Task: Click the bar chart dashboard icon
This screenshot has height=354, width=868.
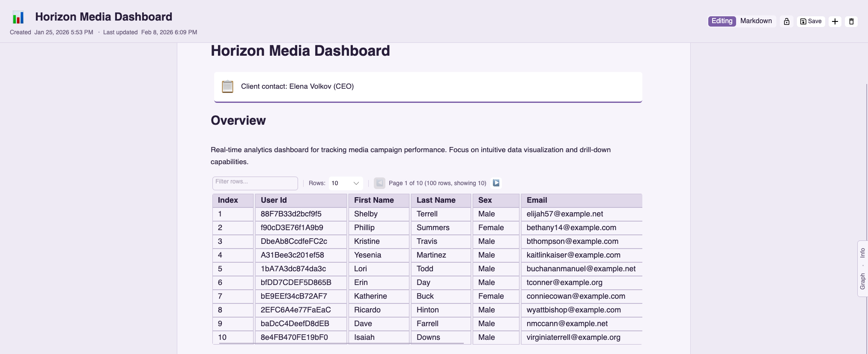Action: pos(18,17)
